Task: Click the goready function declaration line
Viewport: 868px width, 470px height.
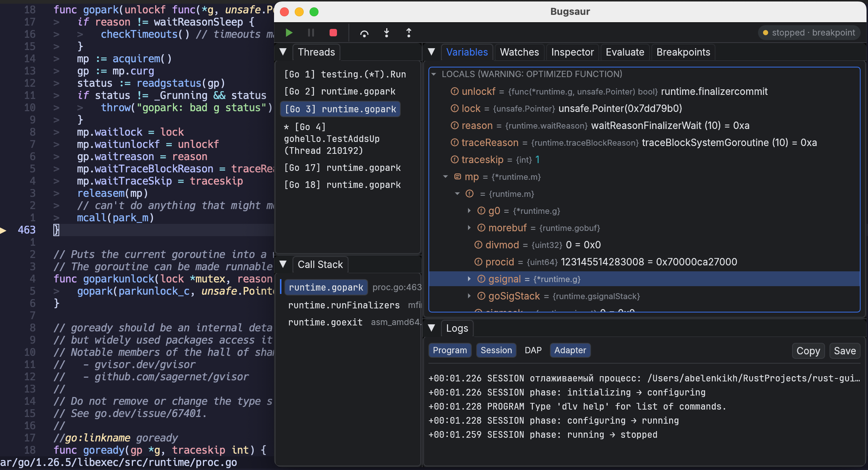Action: tap(160, 450)
